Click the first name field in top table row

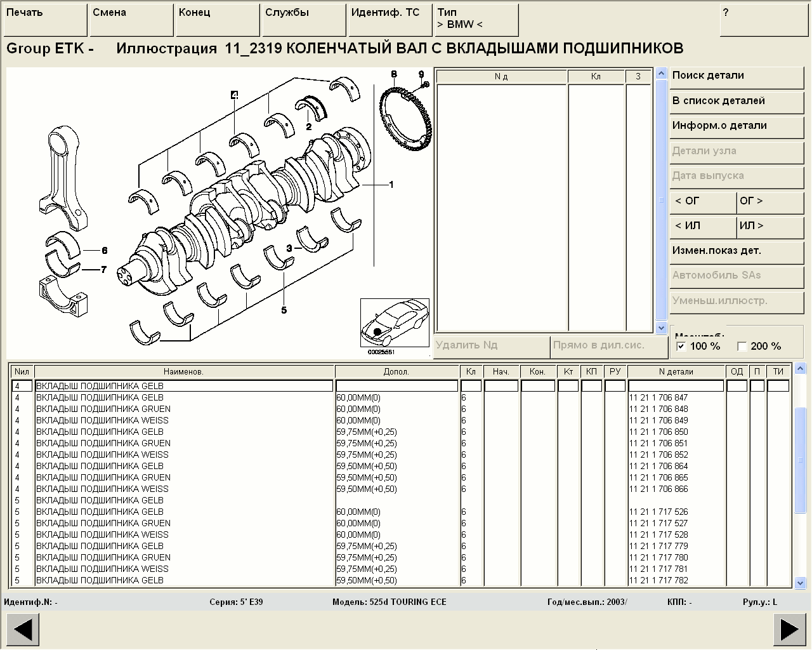click(184, 385)
